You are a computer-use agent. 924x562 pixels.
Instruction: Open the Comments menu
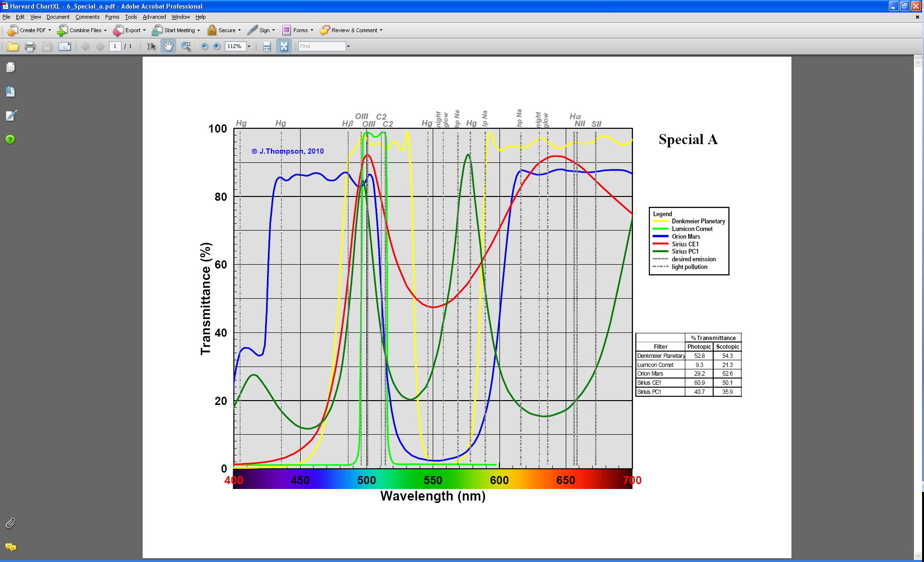pos(87,17)
